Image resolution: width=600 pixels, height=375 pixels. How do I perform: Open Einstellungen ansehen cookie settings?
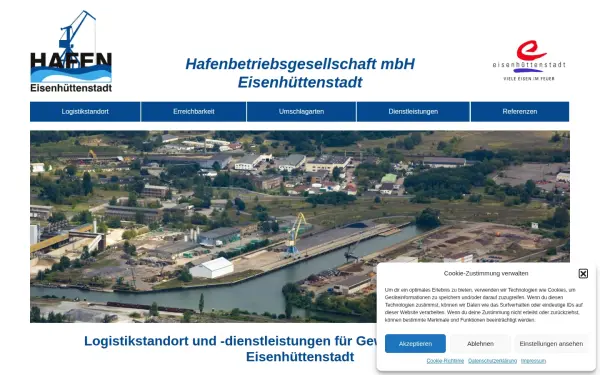(x=551, y=344)
